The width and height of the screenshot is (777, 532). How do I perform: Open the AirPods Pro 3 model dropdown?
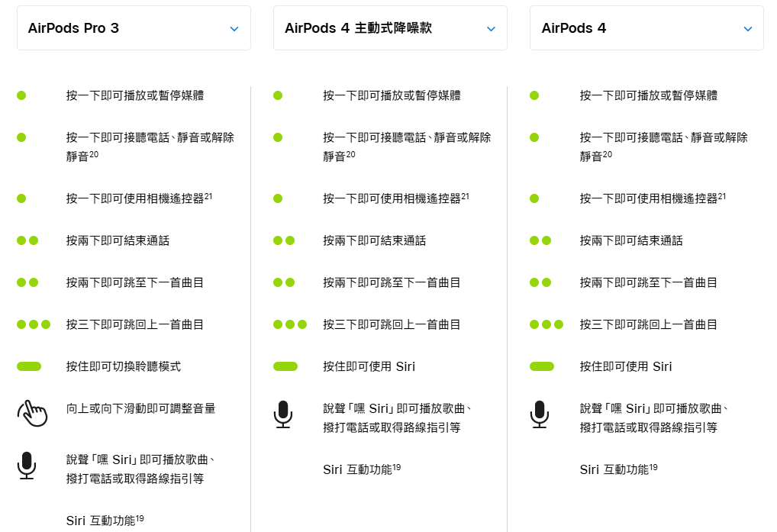click(134, 28)
